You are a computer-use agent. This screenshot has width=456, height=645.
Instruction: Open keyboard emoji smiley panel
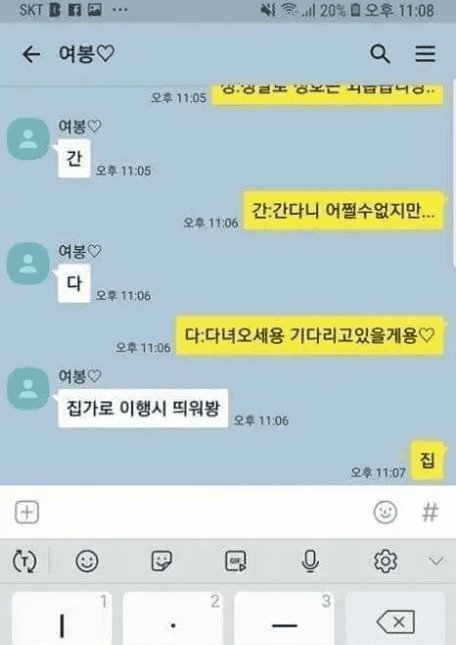(87, 561)
